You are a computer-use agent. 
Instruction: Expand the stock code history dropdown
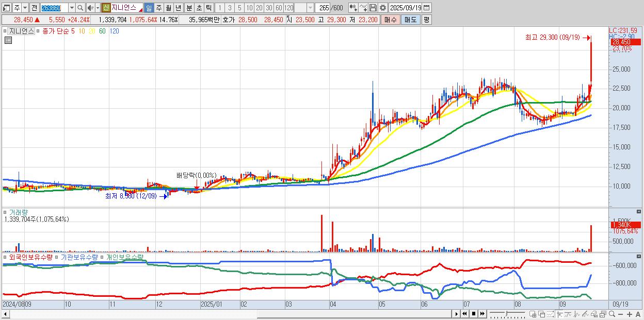tap(71, 8)
